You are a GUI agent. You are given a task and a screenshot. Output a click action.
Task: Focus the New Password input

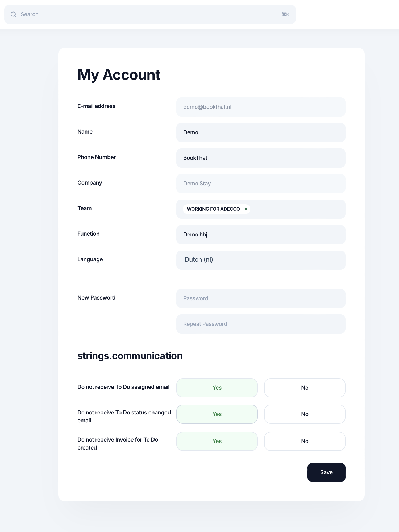pyautogui.click(x=261, y=298)
